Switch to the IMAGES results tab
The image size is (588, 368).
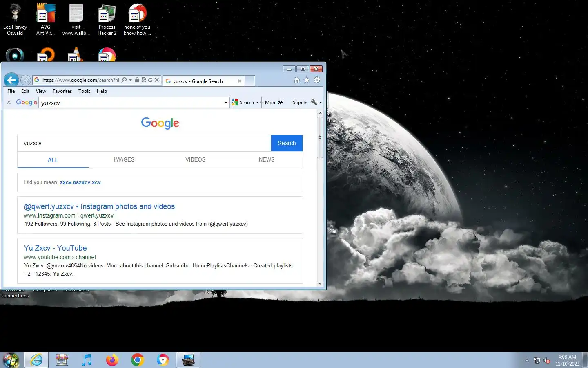[124, 159]
